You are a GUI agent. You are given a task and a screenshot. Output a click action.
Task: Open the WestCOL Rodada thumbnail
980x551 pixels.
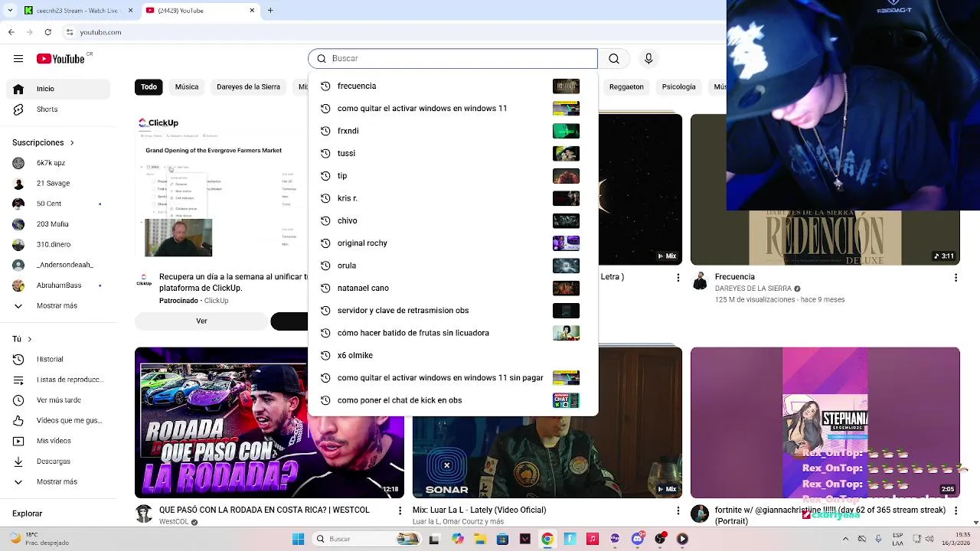[x=269, y=422]
